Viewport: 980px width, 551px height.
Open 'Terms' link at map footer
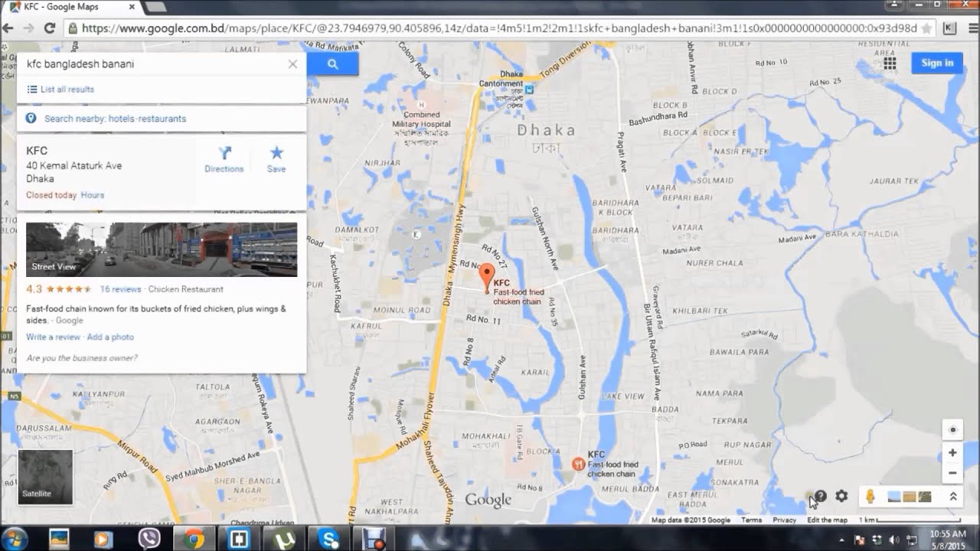(x=751, y=520)
